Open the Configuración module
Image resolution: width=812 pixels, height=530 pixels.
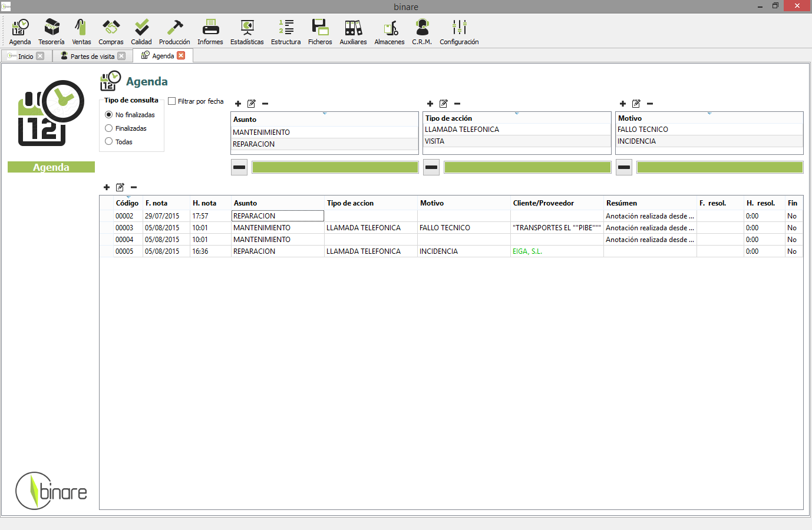(459, 32)
